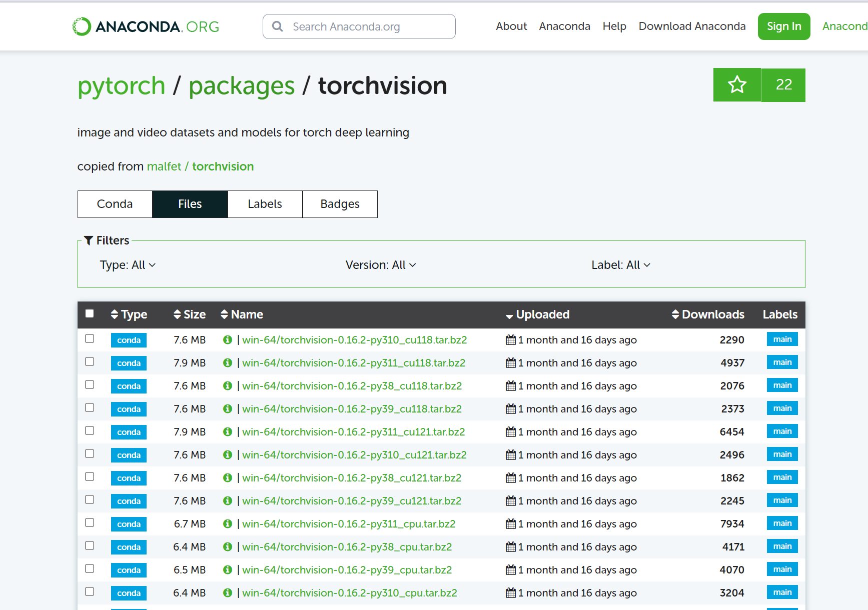
Task: Open the Type: All filter dropdown
Action: tap(128, 265)
